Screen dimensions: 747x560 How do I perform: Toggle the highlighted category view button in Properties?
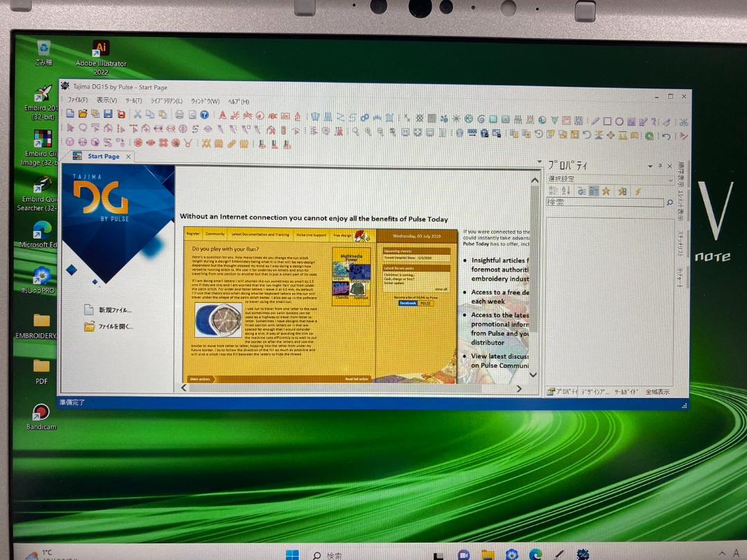click(x=593, y=191)
